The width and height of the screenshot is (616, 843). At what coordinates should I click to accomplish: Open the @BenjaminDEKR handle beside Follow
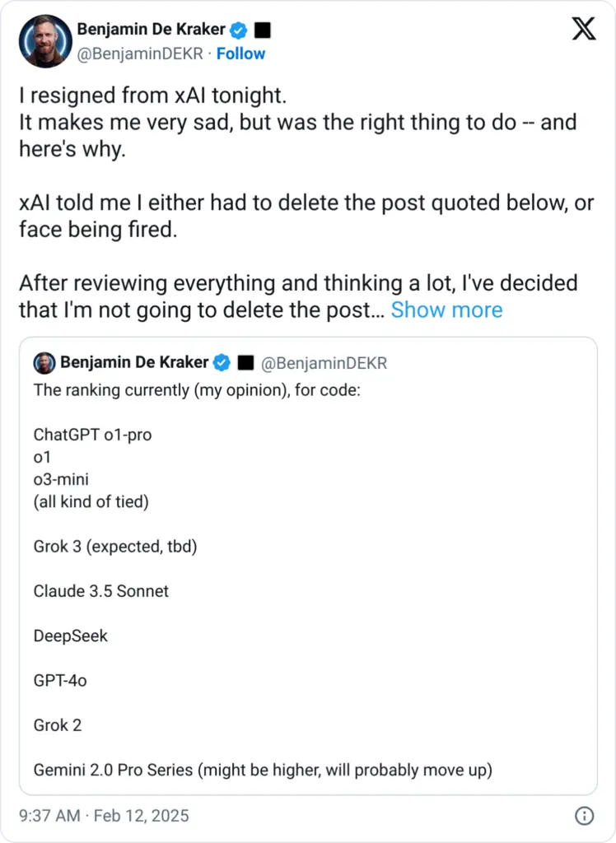point(139,54)
